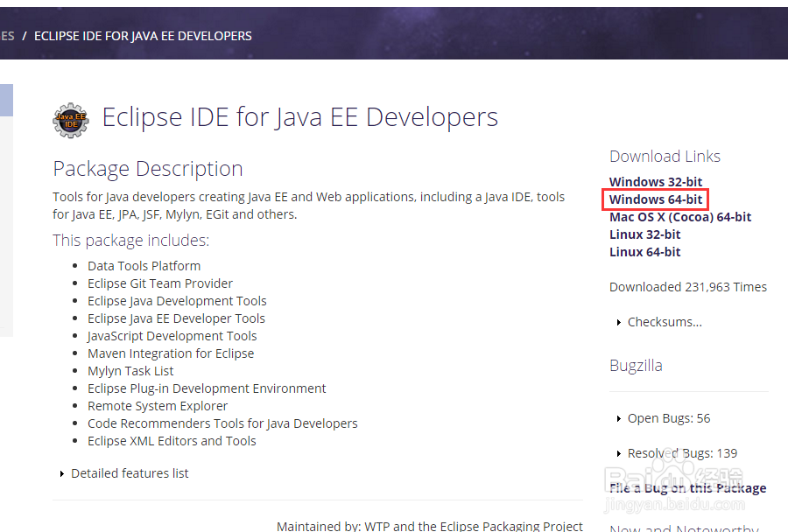The width and height of the screenshot is (788, 532).
Task: Expand Open Bugs: 56
Action: (x=664, y=418)
